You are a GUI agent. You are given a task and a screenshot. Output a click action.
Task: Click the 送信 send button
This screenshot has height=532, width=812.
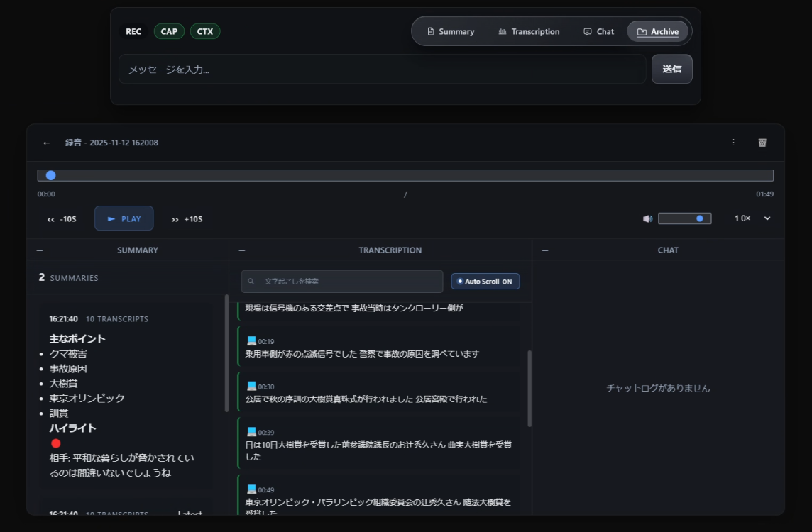click(x=671, y=69)
